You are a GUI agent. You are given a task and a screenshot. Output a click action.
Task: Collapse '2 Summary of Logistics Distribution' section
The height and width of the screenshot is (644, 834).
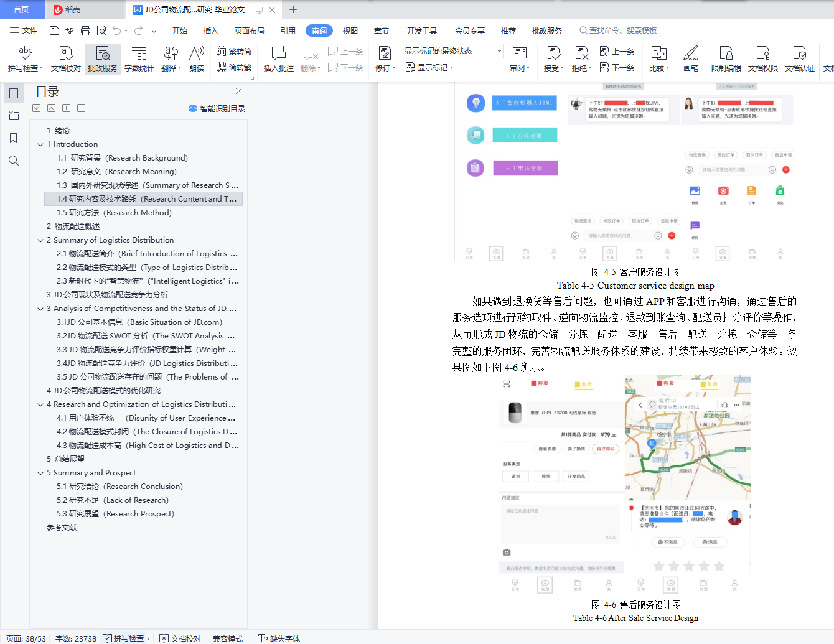coord(40,240)
